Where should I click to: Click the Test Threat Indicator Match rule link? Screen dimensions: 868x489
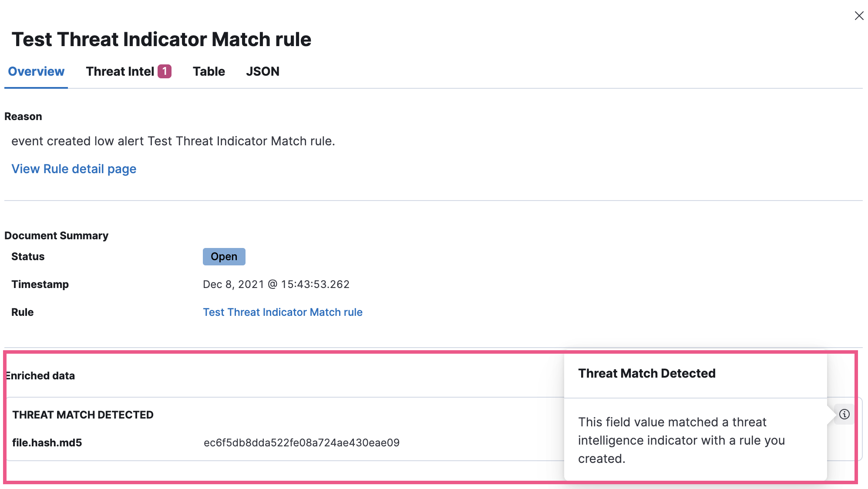283,312
